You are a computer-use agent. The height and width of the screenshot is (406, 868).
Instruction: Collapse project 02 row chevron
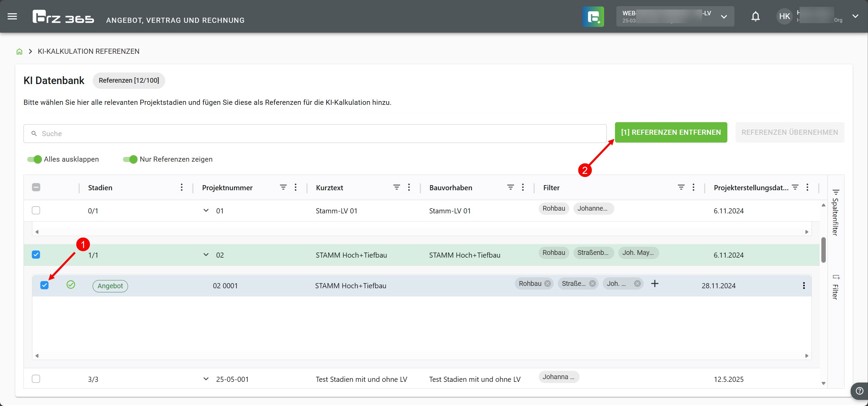[206, 255]
